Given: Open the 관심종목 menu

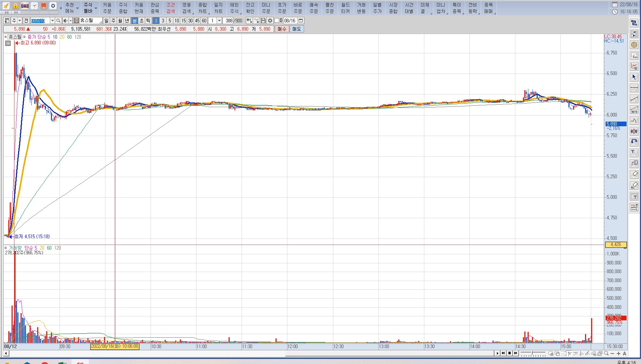Looking at the screenshot, I should click(155, 8).
